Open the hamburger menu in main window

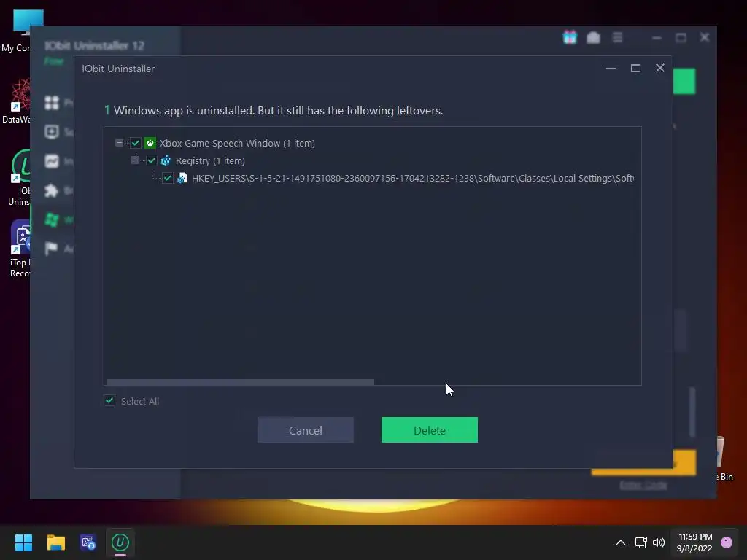tap(617, 37)
